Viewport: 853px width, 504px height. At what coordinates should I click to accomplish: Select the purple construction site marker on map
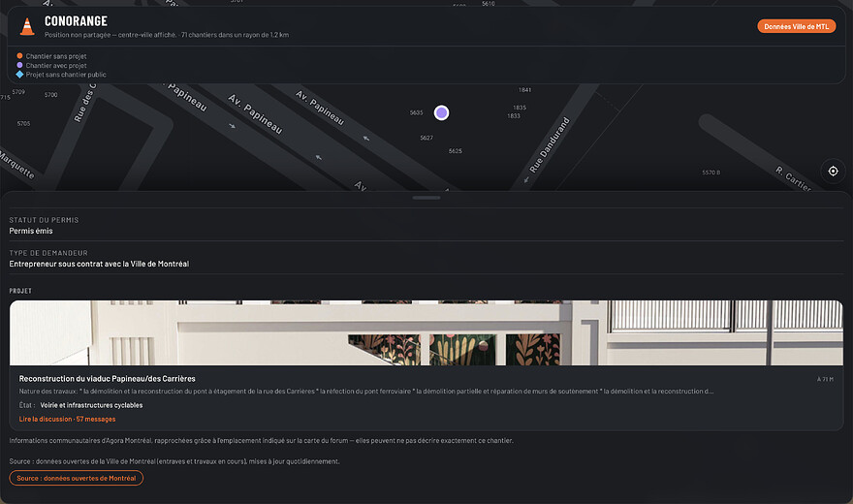(441, 112)
